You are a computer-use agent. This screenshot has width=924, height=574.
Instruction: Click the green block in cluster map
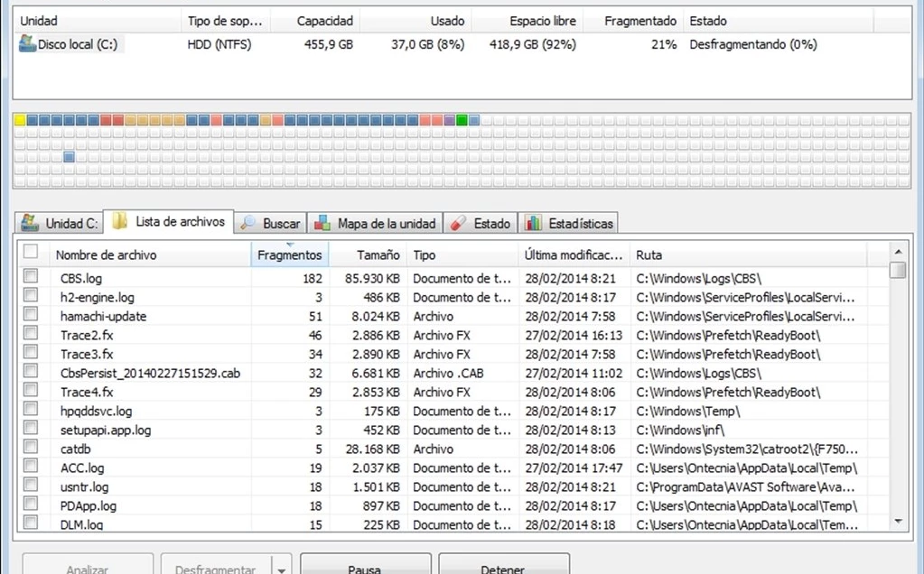(462, 120)
